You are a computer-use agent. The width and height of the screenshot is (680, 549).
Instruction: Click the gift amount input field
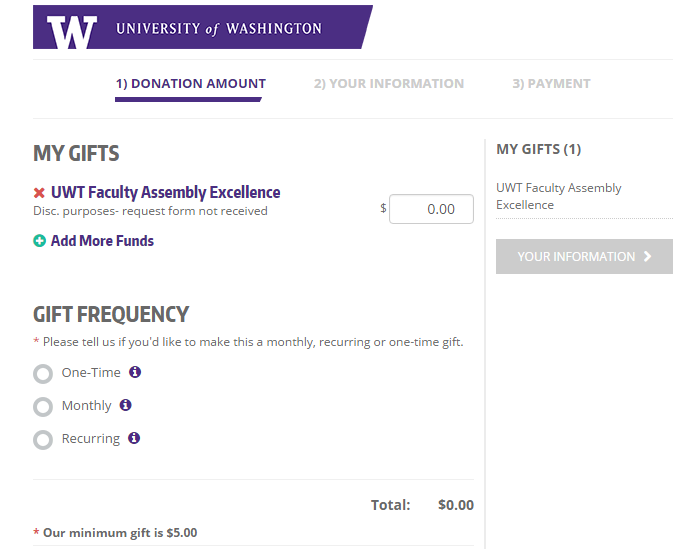tap(431, 209)
